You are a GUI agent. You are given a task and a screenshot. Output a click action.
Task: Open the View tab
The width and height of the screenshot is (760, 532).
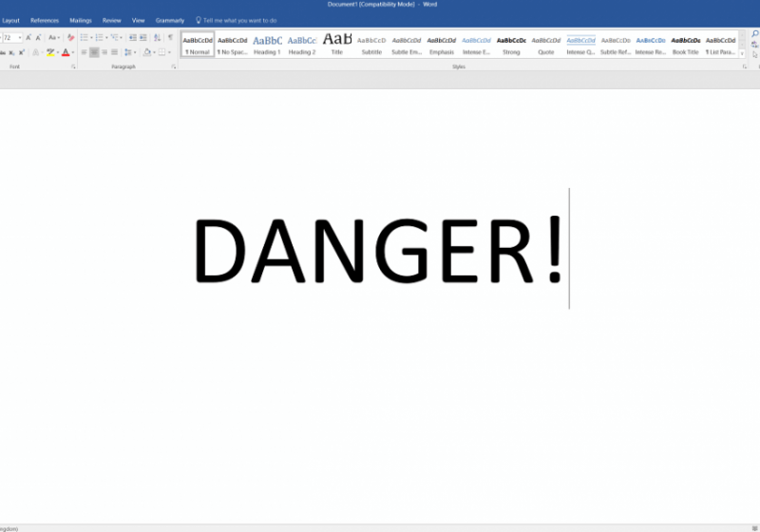click(x=138, y=20)
